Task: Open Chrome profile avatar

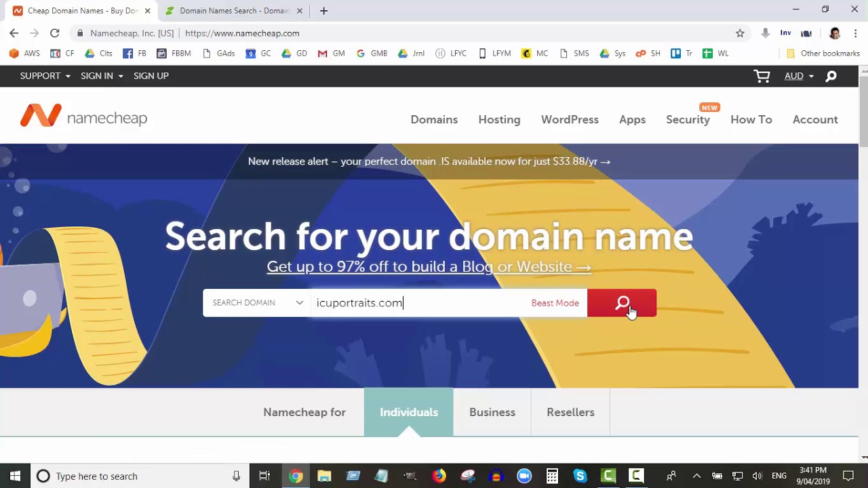Action: [835, 33]
